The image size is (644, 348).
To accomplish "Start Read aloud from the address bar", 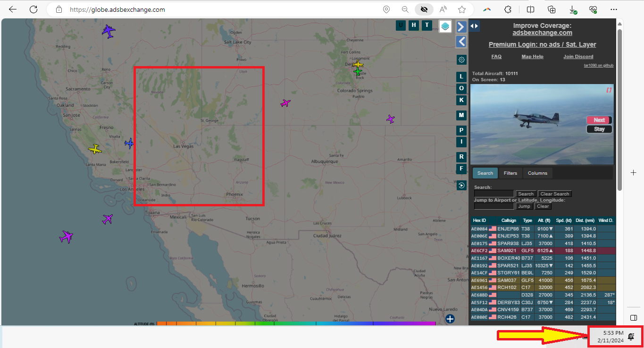I will [443, 9].
